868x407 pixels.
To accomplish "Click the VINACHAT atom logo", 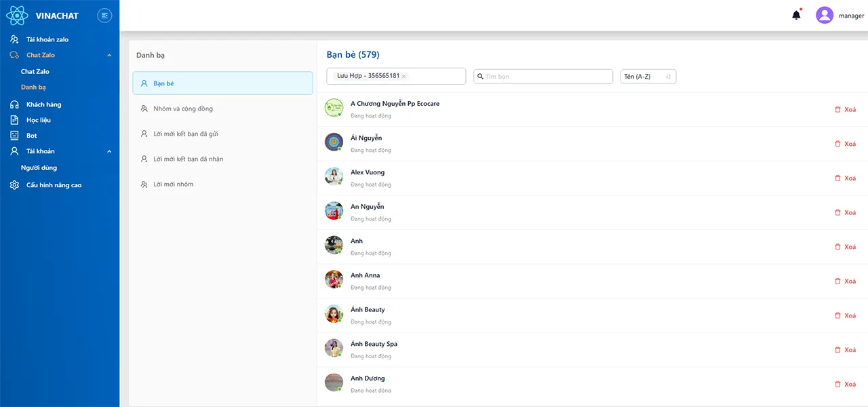I will click(x=17, y=15).
